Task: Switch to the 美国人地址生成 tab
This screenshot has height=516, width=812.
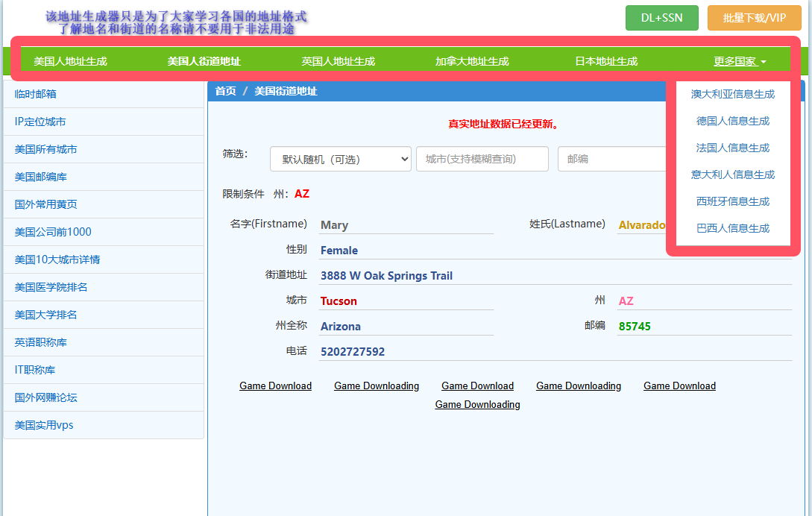Action: click(70, 60)
